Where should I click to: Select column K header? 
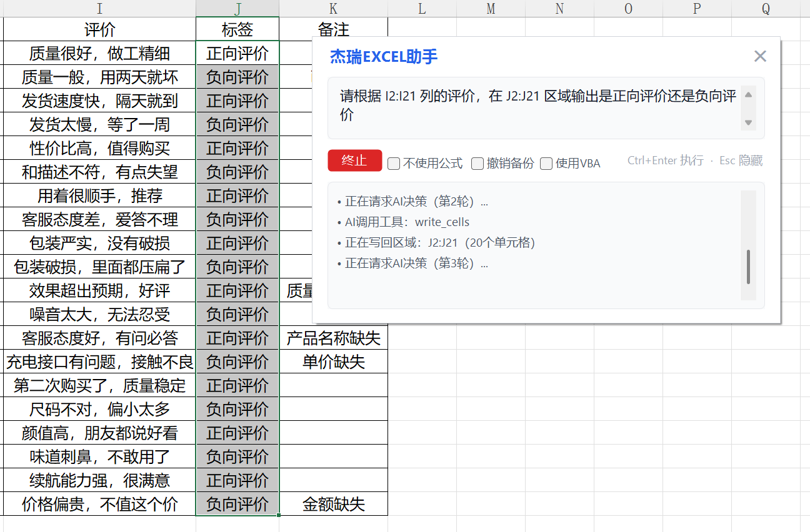[x=333, y=8]
